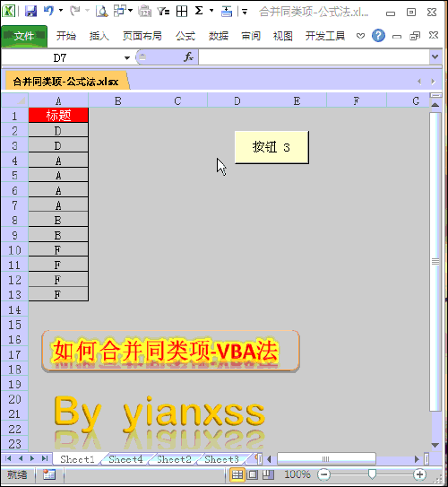This screenshot has height=487, width=448.
Task: Click the 按钮 3 macro button
Action: point(271,147)
